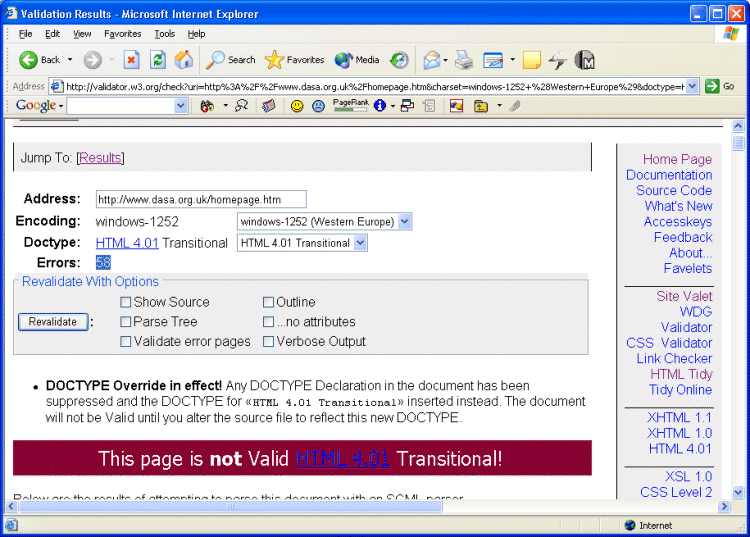Expand the address bar URL dropdown
Screen dimensions: 750x537
coord(692,87)
